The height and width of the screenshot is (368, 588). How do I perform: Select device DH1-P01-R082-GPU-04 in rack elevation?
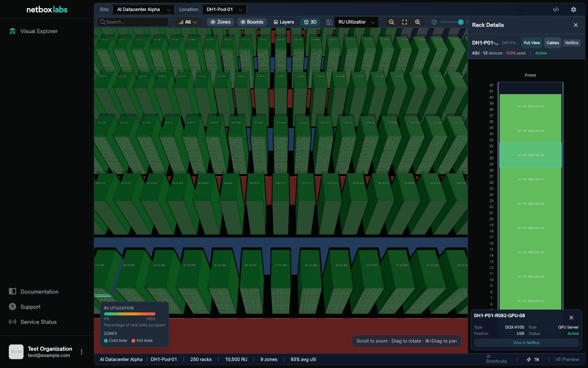[530, 252]
